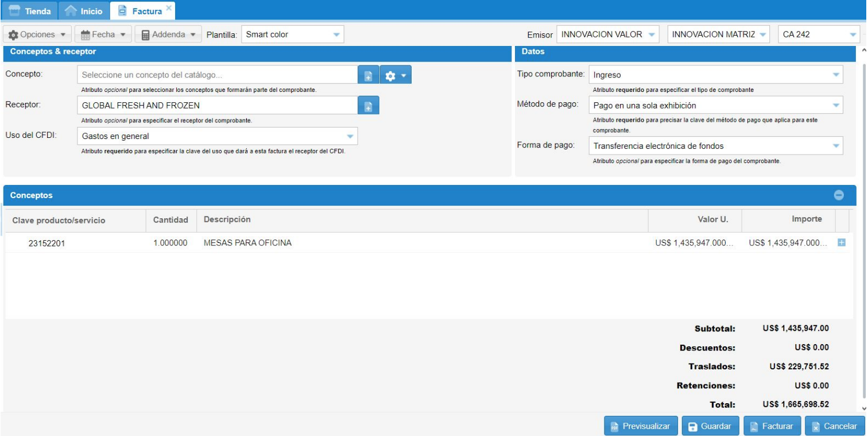
Task: Switch to the Tienda tab
Action: tap(30, 11)
